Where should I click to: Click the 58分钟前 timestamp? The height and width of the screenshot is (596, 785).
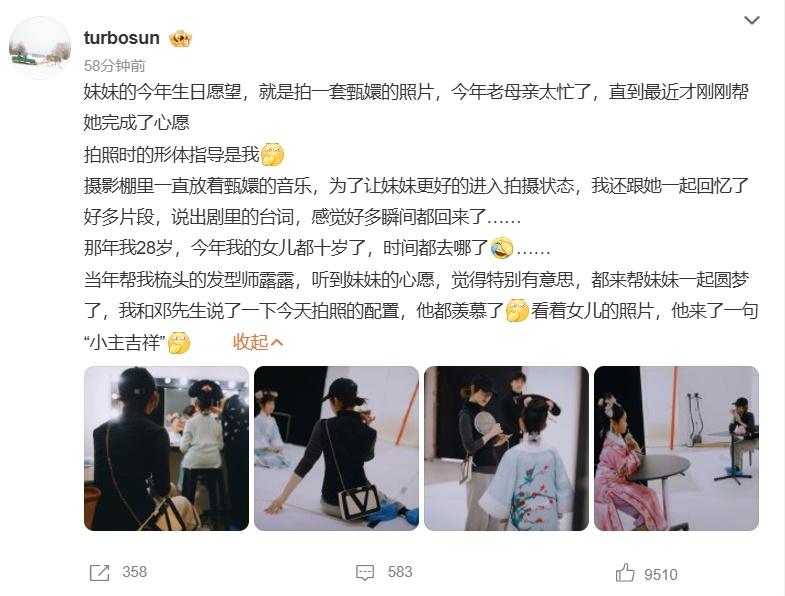click(115, 66)
